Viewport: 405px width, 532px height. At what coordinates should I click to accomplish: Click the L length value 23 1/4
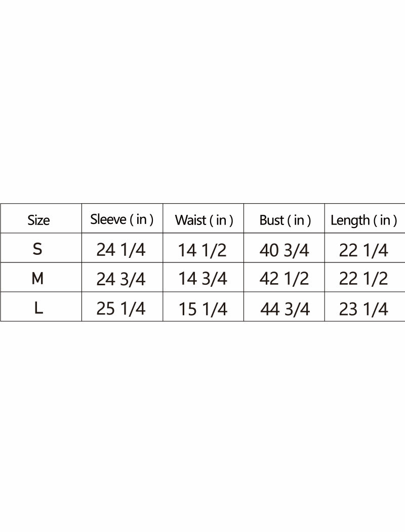point(363,309)
